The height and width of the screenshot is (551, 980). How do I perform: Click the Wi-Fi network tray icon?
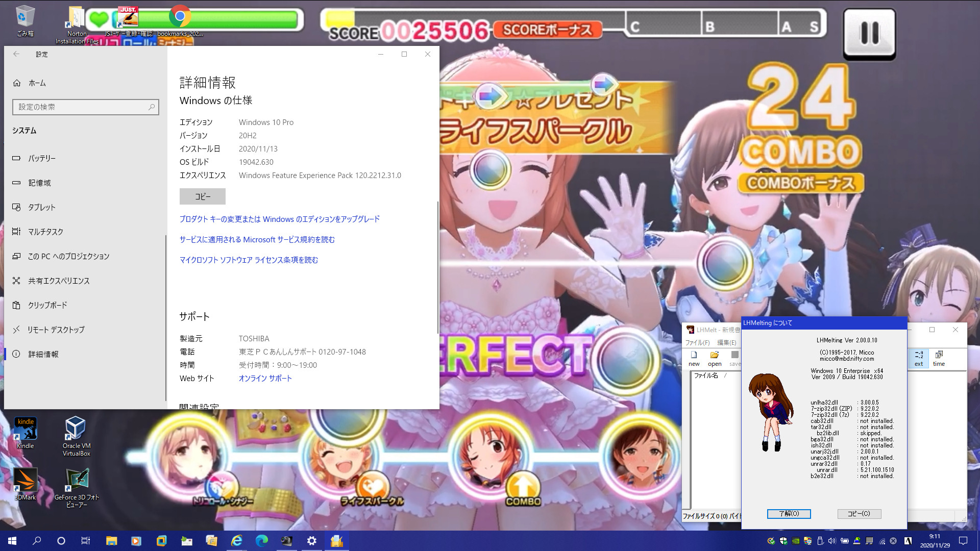(881, 541)
